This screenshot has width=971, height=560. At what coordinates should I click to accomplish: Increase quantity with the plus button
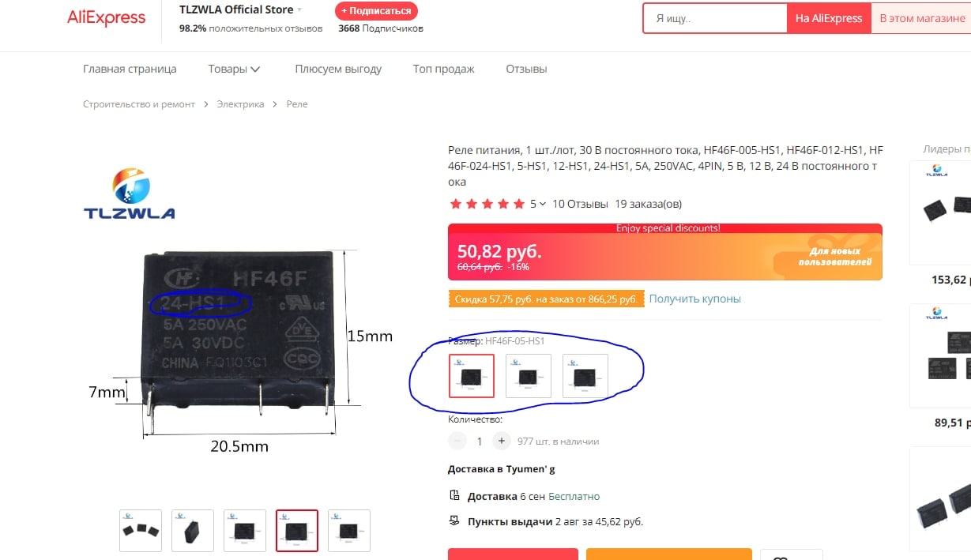(501, 442)
